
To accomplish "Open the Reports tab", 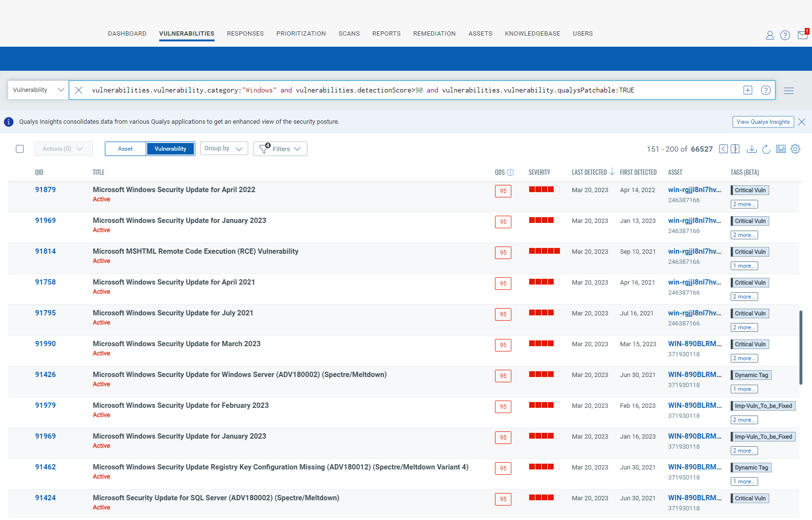I will pyautogui.click(x=386, y=34).
